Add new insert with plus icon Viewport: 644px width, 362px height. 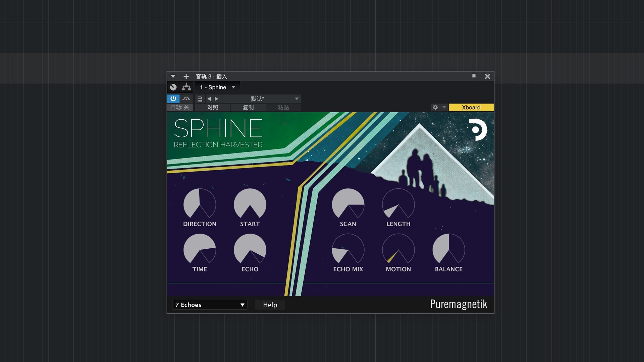click(186, 76)
